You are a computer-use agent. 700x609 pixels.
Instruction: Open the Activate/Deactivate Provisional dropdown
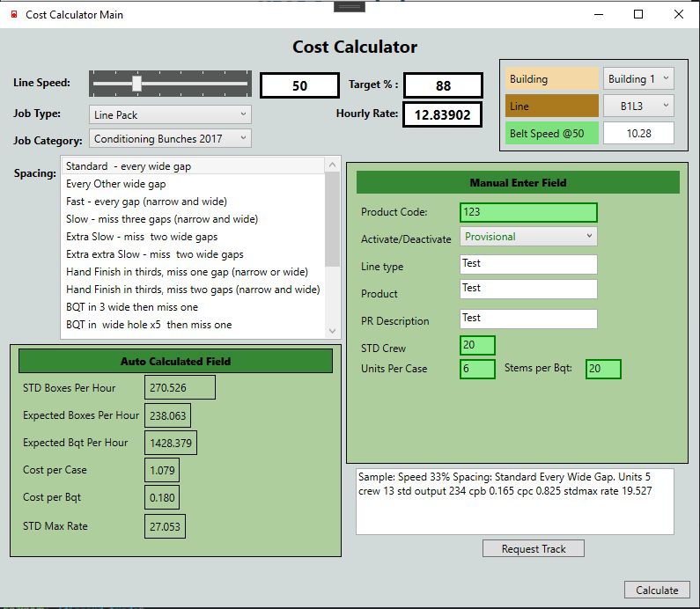[x=528, y=237]
